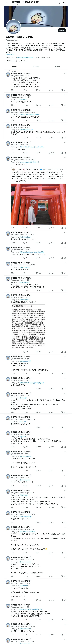The height and width of the screenshot is (644, 72).
Task: Like the pinned Jun 11 post
Action: tap(37, 90)
